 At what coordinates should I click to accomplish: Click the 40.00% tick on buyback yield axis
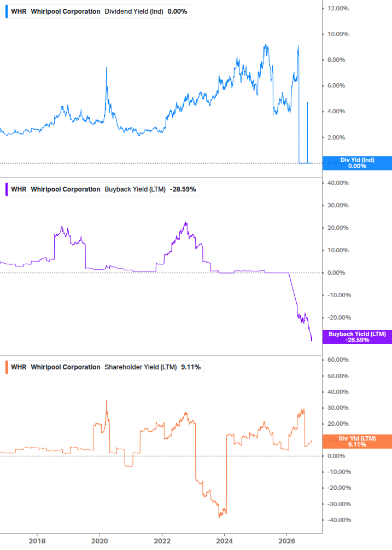(338, 183)
